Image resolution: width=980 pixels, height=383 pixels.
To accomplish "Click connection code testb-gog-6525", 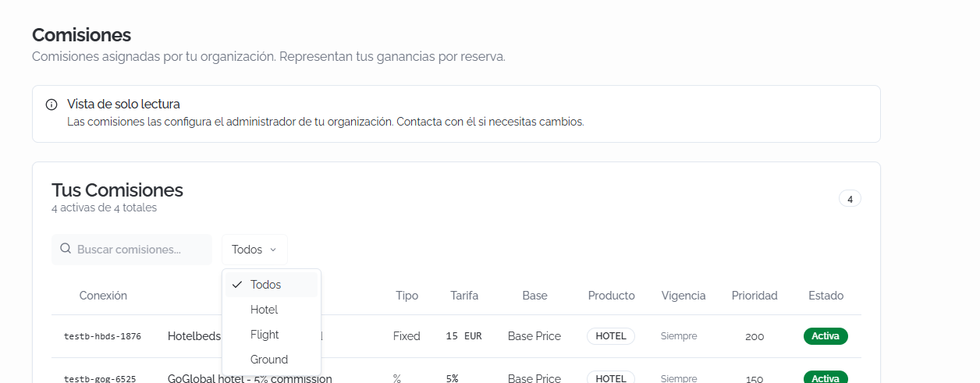I will click(99, 378).
